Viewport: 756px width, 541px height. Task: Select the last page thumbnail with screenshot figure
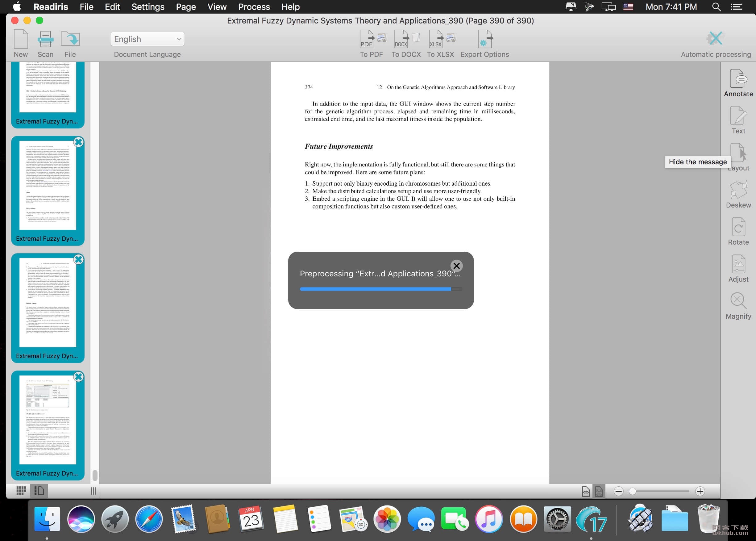click(x=48, y=426)
